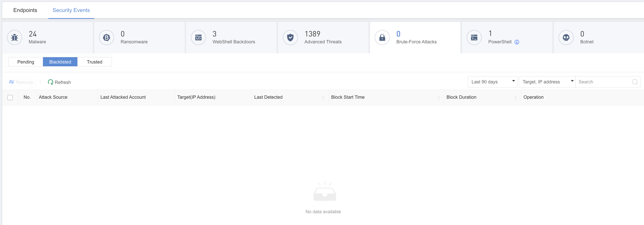Click into the Search input field
Image resolution: width=644 pixels, height=225 pixels.
[604, 82]
